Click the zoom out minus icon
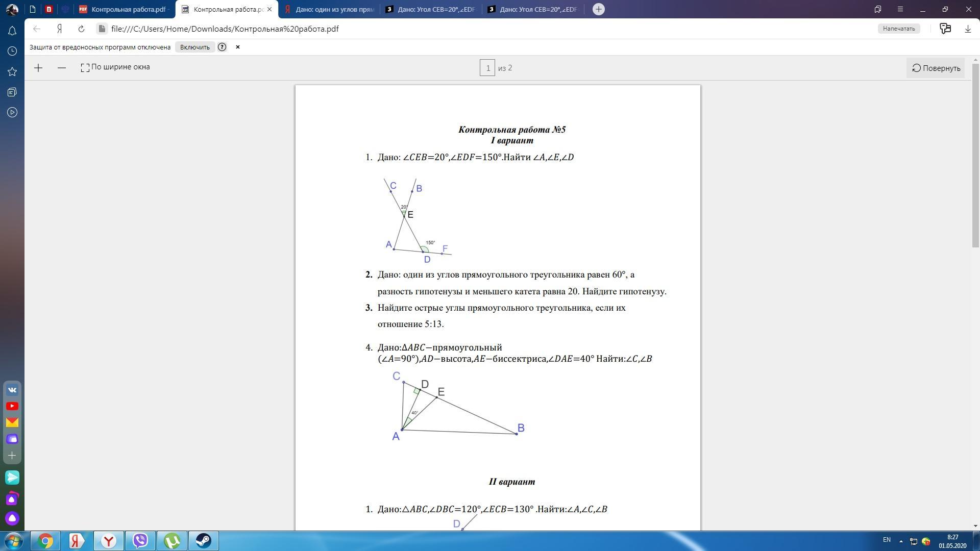Viewport: 980px width, 551px height. pos(62,68)
